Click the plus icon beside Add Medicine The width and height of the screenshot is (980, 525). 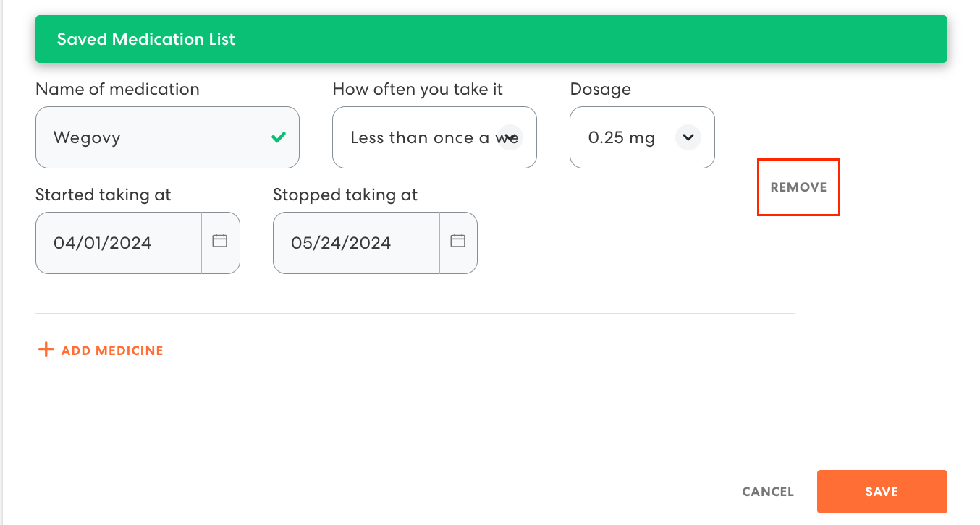[x=46, y=350]
